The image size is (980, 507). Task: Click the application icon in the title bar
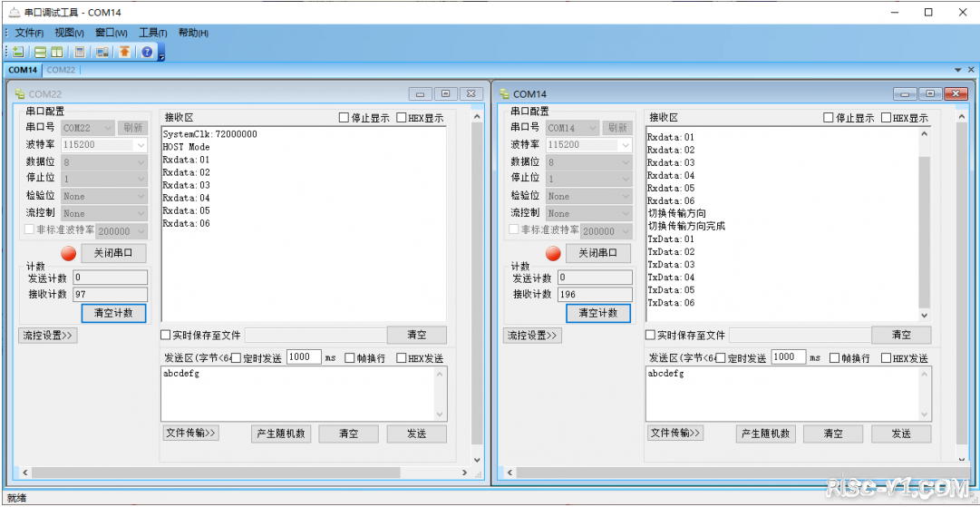(x=14, y=12)
